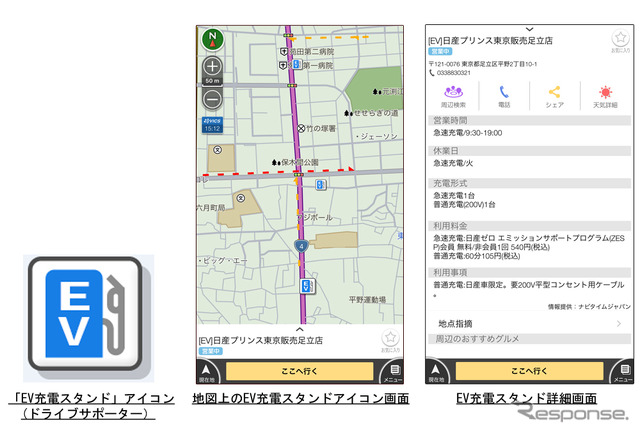Tap EV charger icon near 平野運動場
640x433 pixels.
click(x=307, y=286)
